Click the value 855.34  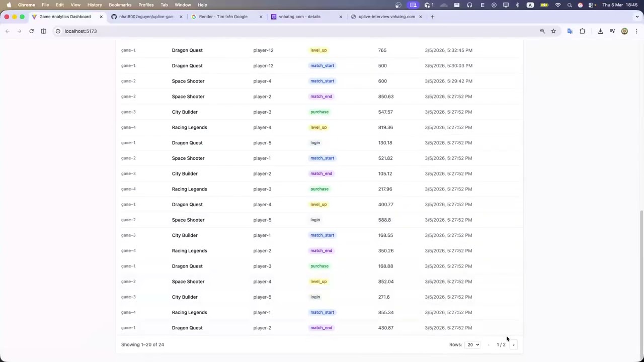click(386, 313)
